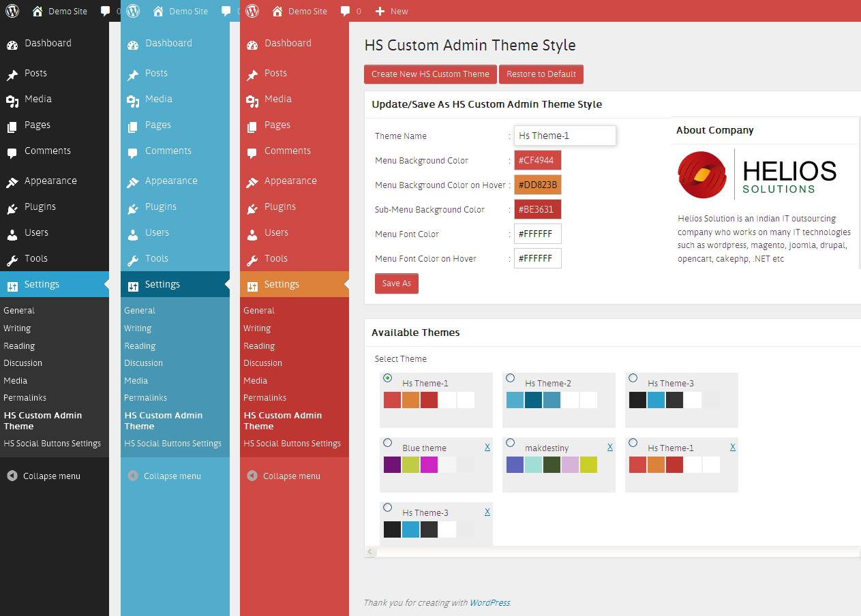
Task: Click the Create New HS Custom Theme button
Action: 430,74
